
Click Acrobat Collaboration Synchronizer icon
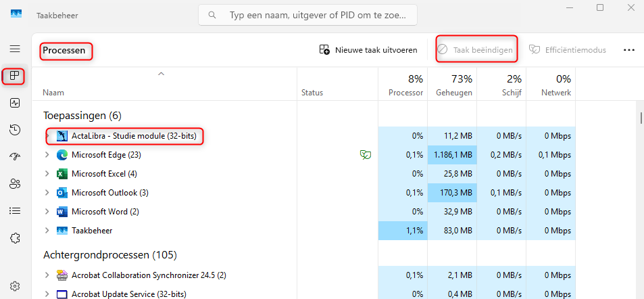(62, 275)
